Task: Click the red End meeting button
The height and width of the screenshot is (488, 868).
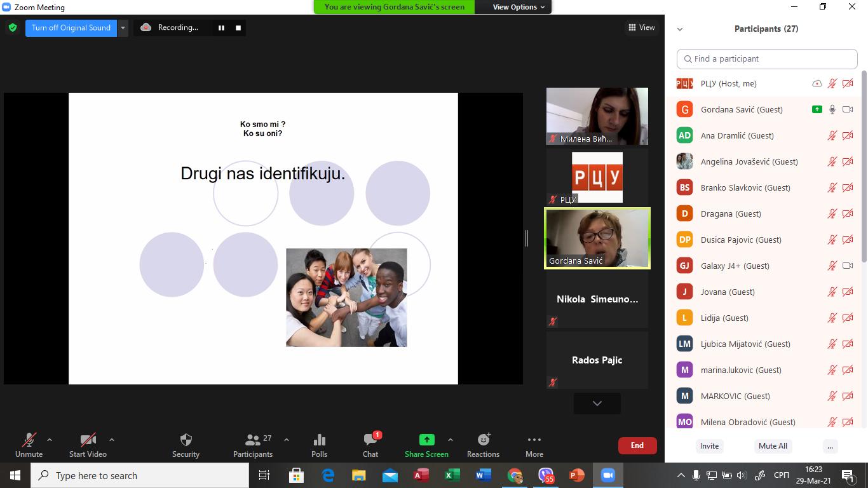Action: click(x=637, y=445)
